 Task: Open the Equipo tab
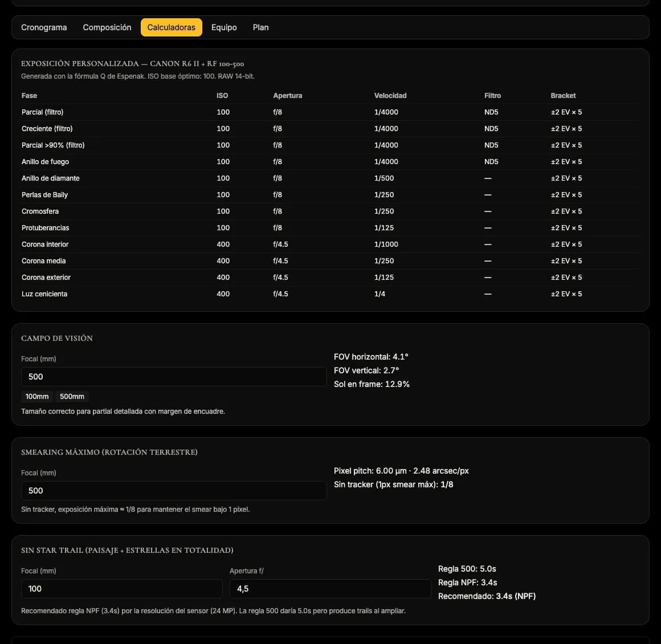click(x=224, y=27)
